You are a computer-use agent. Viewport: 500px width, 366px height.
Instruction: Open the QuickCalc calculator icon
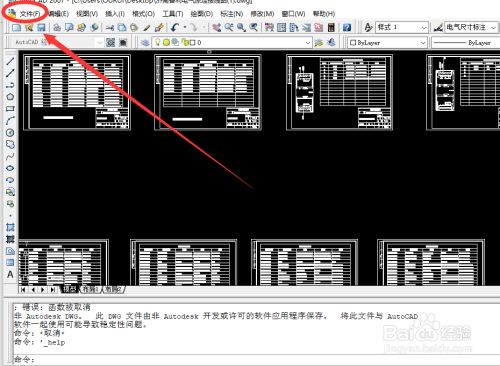pos(331,27)
